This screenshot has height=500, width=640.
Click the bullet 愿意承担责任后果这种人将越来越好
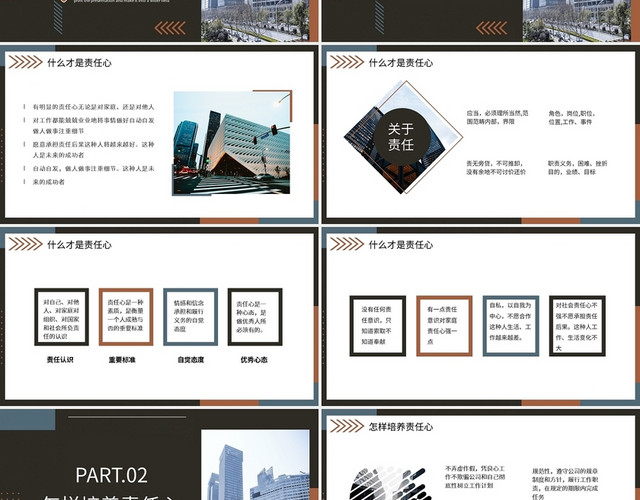pos(93,150)
